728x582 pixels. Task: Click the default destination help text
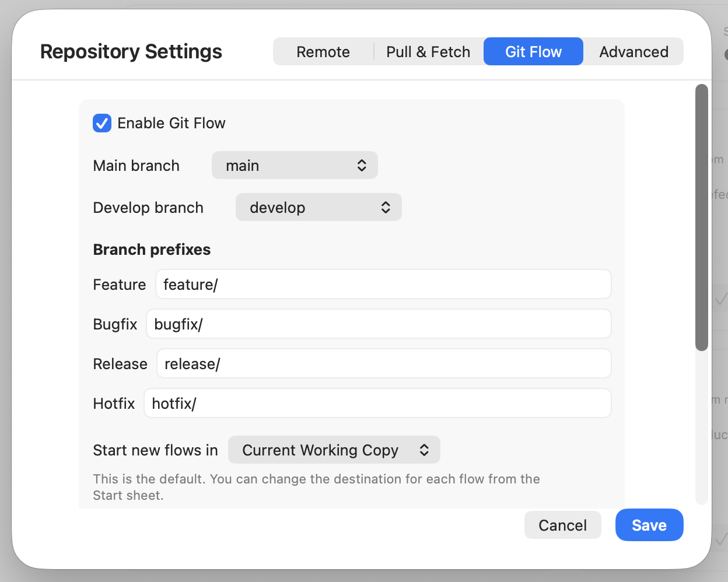coord(316,487)
